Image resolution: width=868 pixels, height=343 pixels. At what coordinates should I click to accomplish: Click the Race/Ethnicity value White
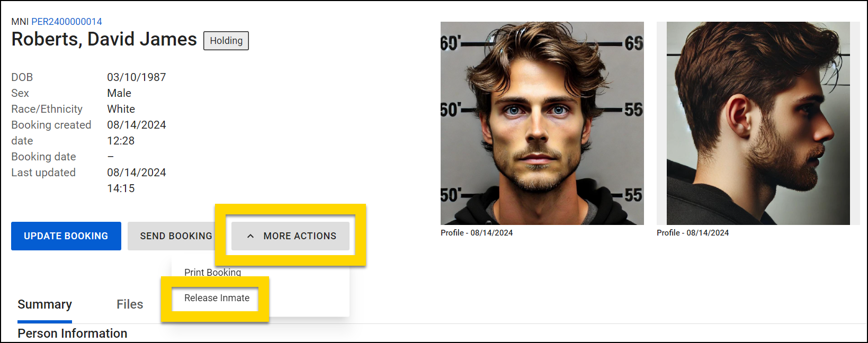[121, 109]
